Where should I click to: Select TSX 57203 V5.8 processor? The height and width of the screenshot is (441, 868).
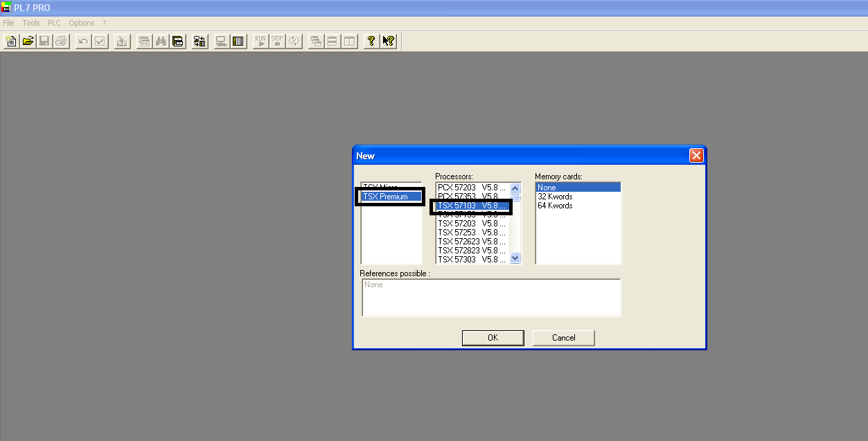pos(472,224)
